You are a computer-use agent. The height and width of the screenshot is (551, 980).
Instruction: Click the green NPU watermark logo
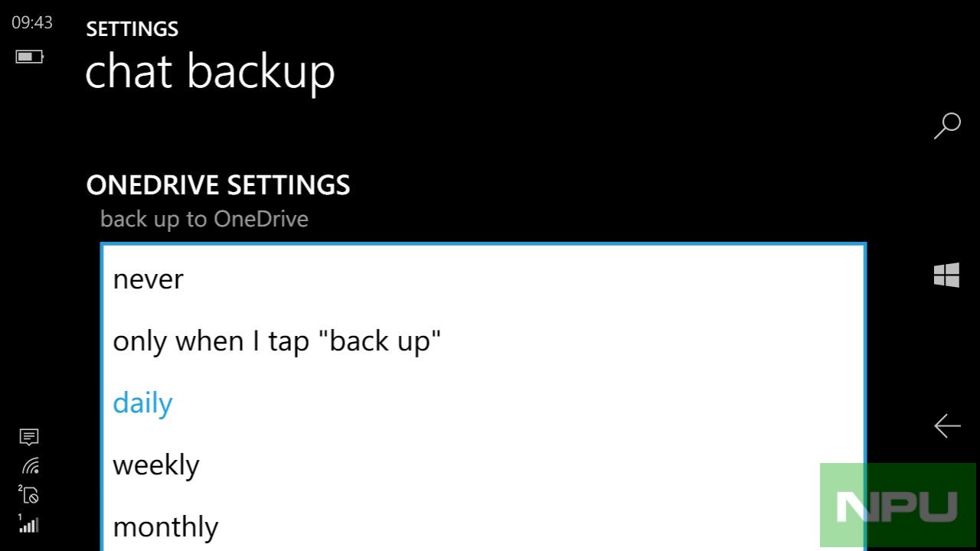(x=897, y=505)
